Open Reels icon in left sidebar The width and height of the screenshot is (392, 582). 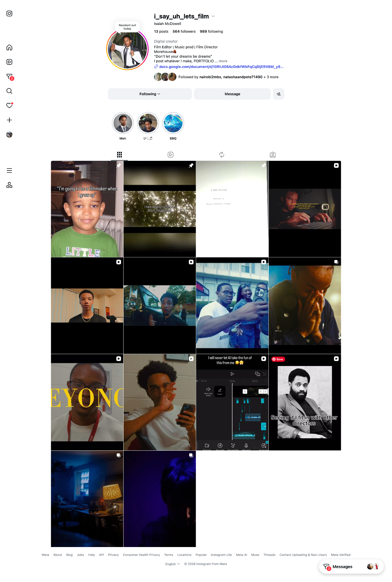click(9, 62)
